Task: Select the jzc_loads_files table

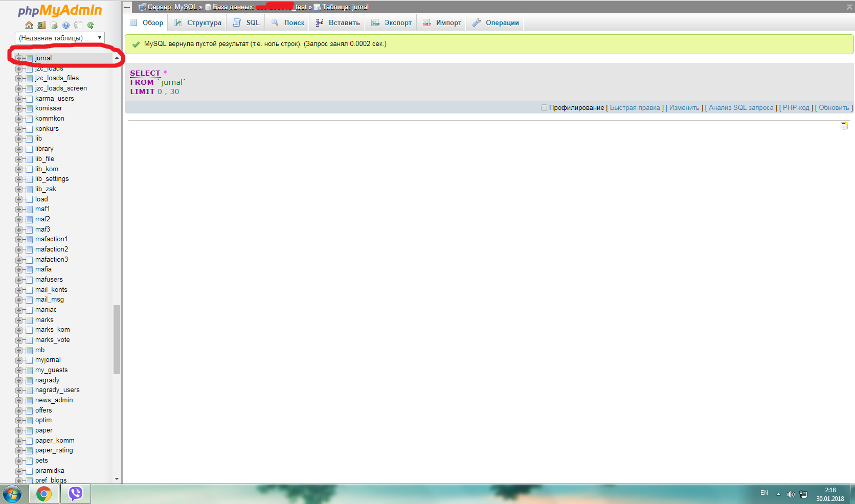Action: pos(57,78)
